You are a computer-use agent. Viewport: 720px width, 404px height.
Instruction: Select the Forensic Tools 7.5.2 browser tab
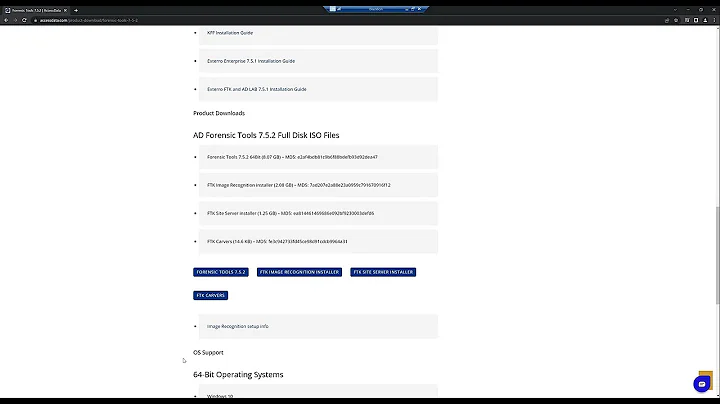pyautogui.click(x=36, y=10)
